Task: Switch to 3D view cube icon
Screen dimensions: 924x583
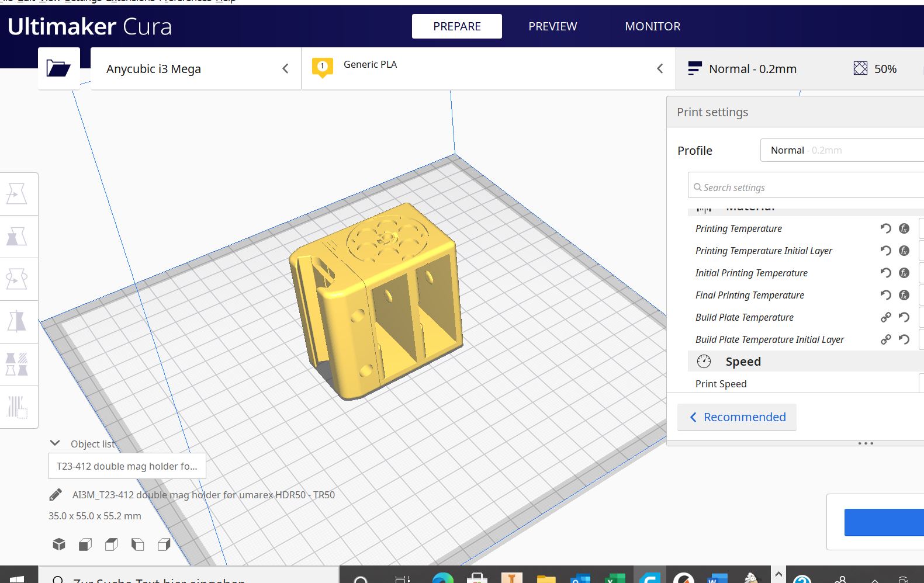Action: click(x=59, y=544)
